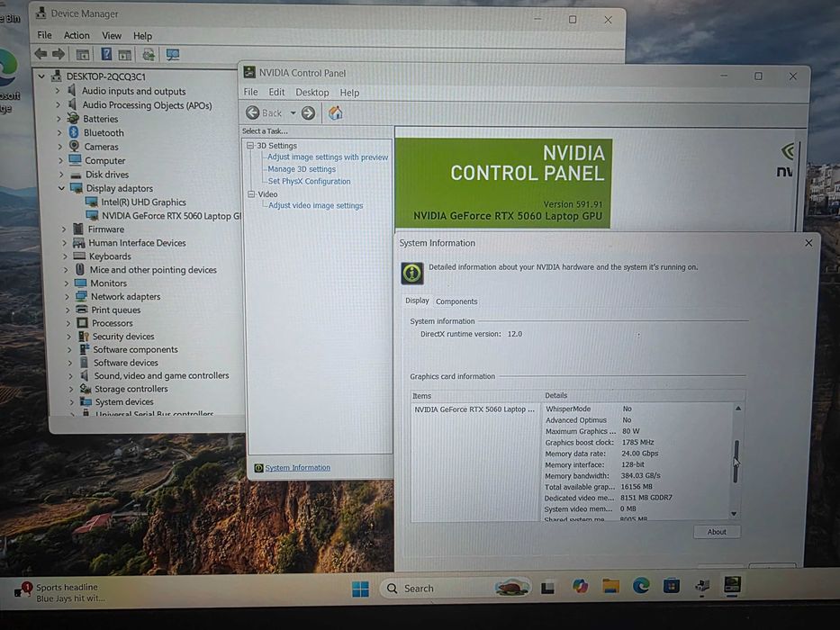Collapse Video tree node in NVIDIA panel
Screen dimensions: 840x630
pos(250,193)
